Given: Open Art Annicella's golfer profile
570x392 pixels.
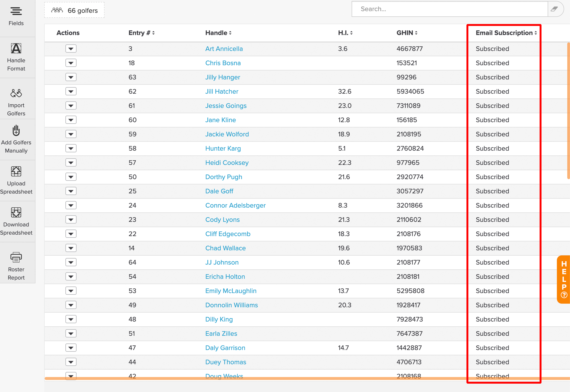Looking at the screenshot, I should point(224,49).
